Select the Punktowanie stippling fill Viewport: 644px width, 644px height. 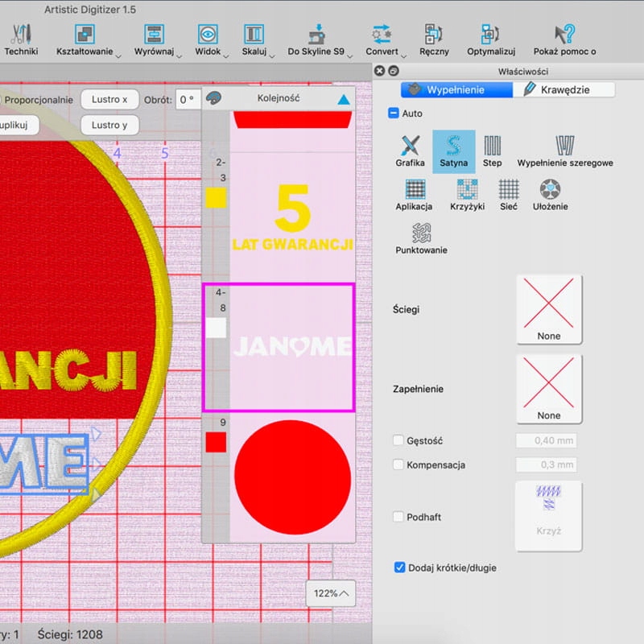pos(421,236)
